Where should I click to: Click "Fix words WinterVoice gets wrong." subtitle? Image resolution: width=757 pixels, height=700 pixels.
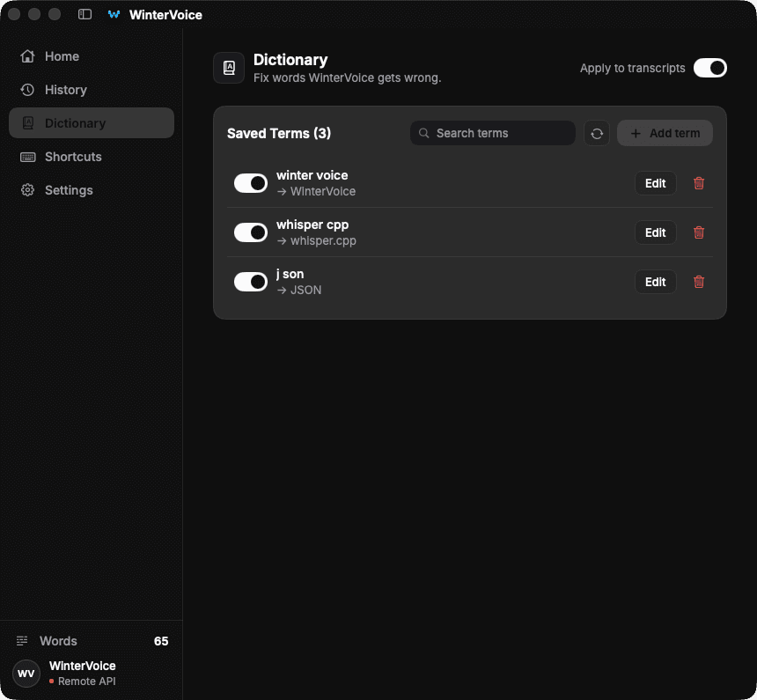347,78
